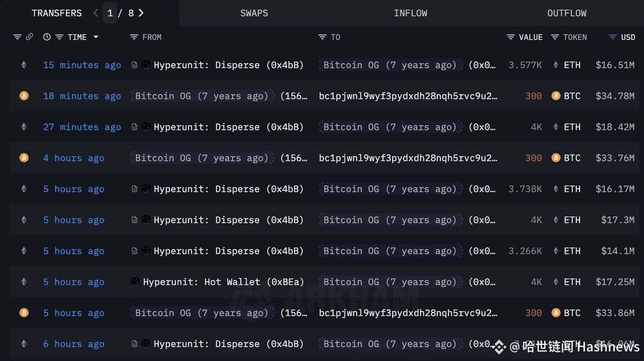Click Bitcoin chain icon starting the 18 minutes ago row

coord(24,96)
